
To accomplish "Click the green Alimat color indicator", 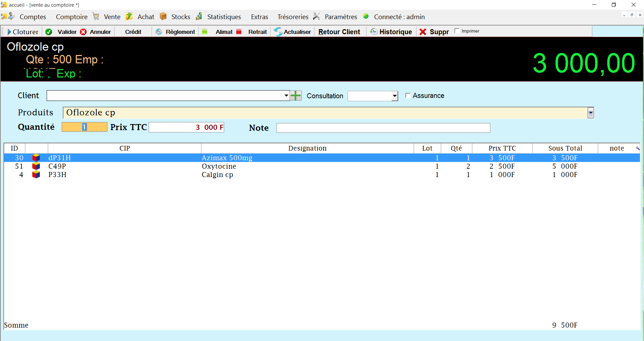I will [x=205, y=32].
